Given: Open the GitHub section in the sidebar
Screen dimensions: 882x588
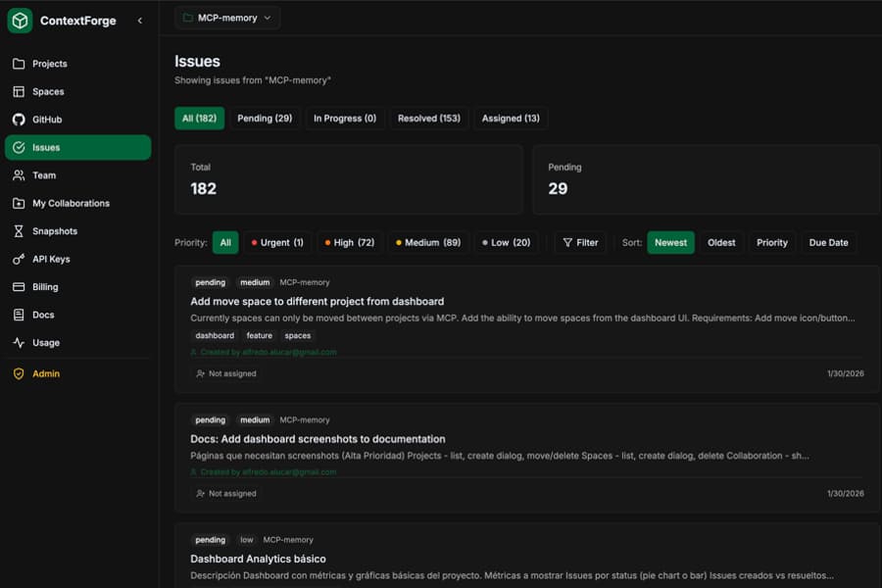Looking at the screenshot, I should 47,119.
